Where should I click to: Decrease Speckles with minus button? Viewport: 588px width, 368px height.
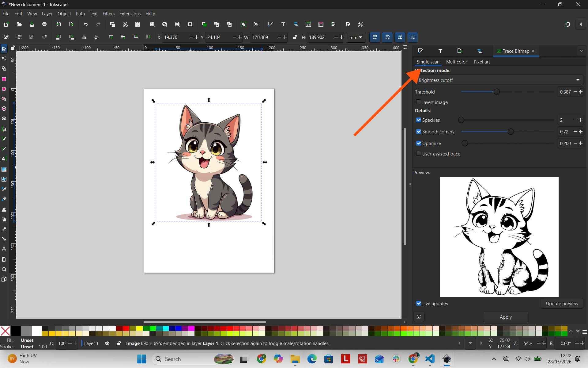575,120
